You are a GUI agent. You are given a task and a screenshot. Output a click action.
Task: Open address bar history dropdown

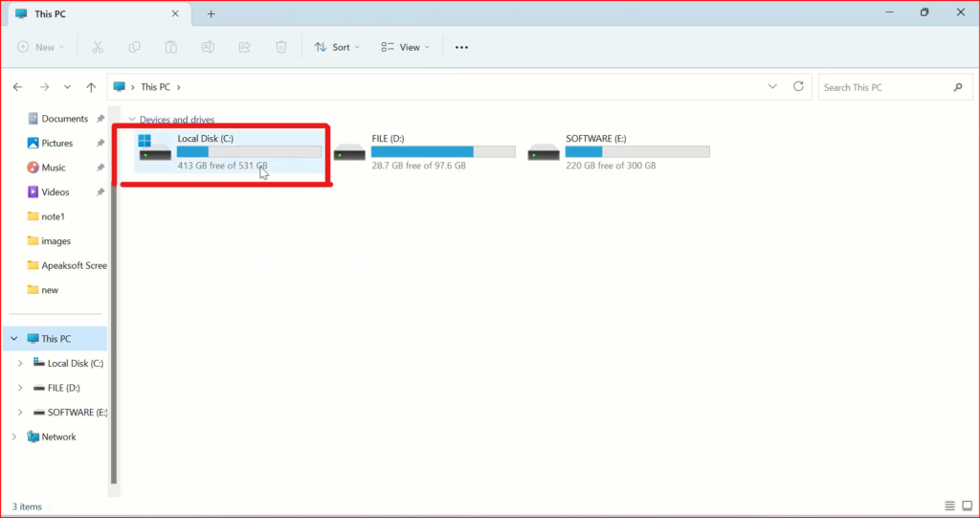pyautogui.click(x=772, y=86)
